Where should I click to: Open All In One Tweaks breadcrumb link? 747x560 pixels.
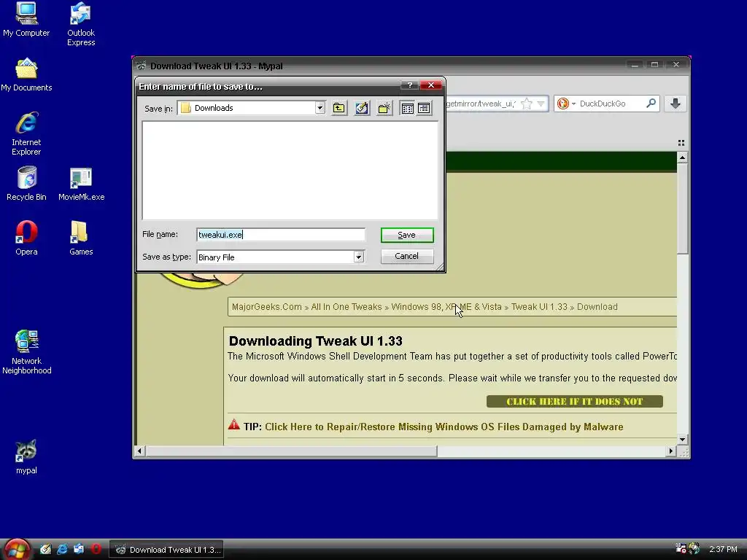347,307
